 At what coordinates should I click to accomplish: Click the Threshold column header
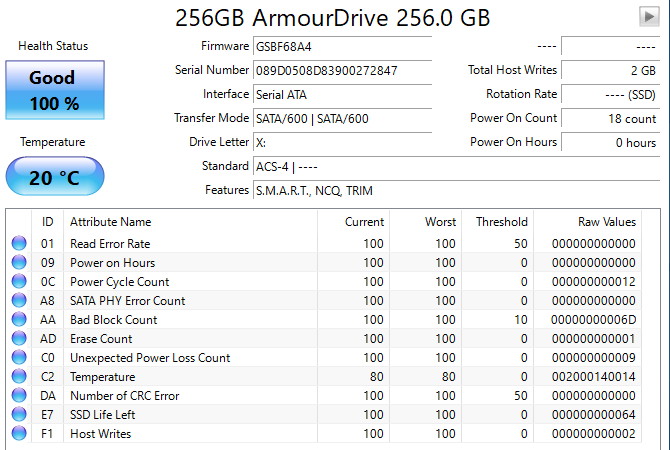pyautogui.click(x=498, y=222)
